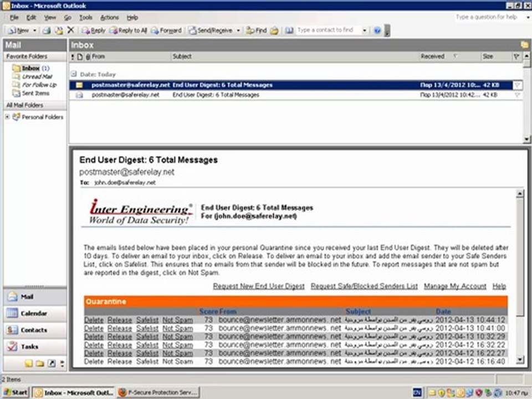Image resolution: width=532 pixels, height=399 pixels.
Task: Click the Help link in the digest email
Action: (x=499, y=287)
